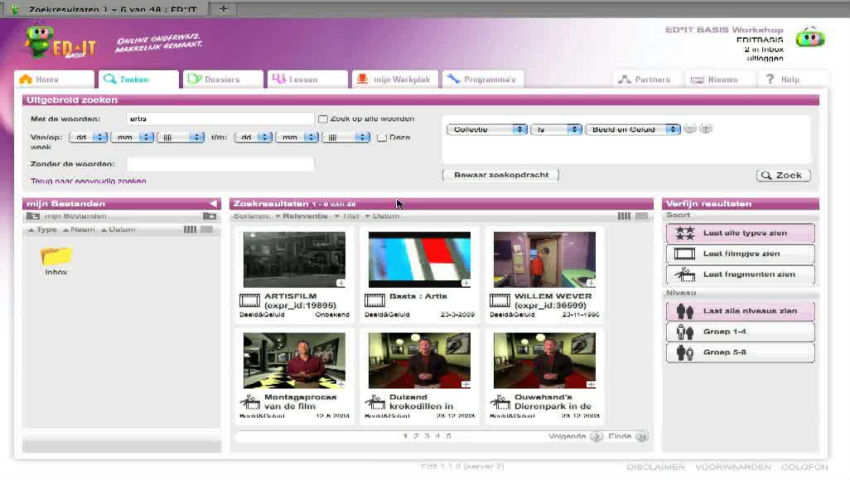850x480 pixels.
Task: Click fragment icon beside Montageproces title
Action: (249, 402)
